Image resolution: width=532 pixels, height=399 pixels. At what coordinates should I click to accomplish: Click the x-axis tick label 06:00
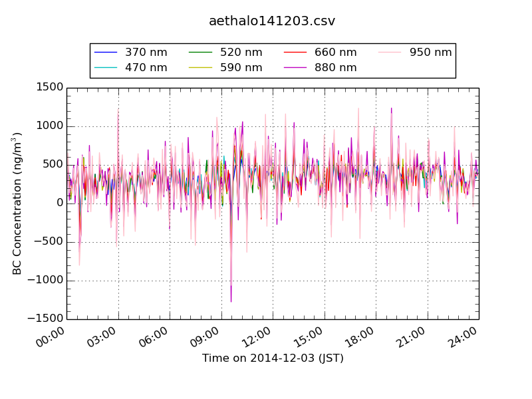click(x=153, y=337)
